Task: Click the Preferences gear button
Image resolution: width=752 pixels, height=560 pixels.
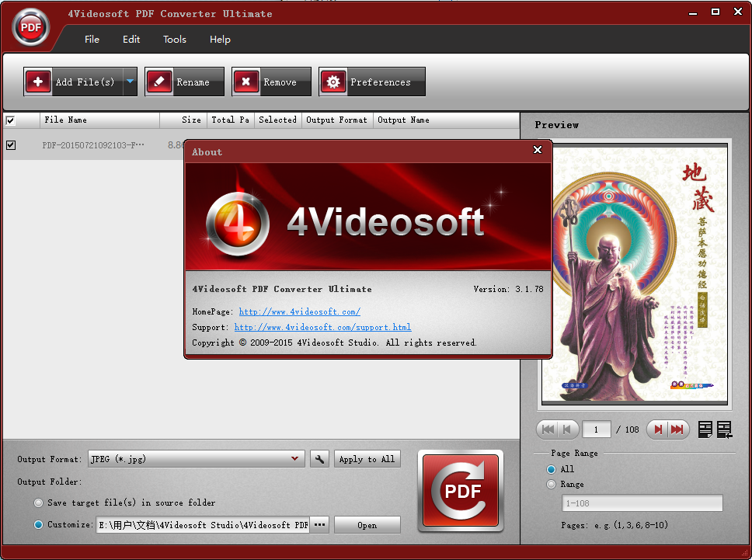Action: (x=372, y=82)
